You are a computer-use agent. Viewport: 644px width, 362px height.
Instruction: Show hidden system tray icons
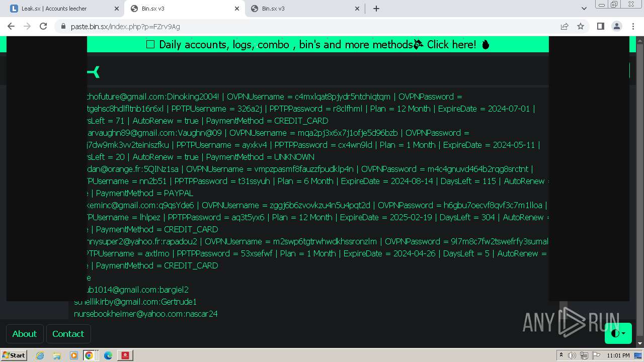(x=561, y=355)
